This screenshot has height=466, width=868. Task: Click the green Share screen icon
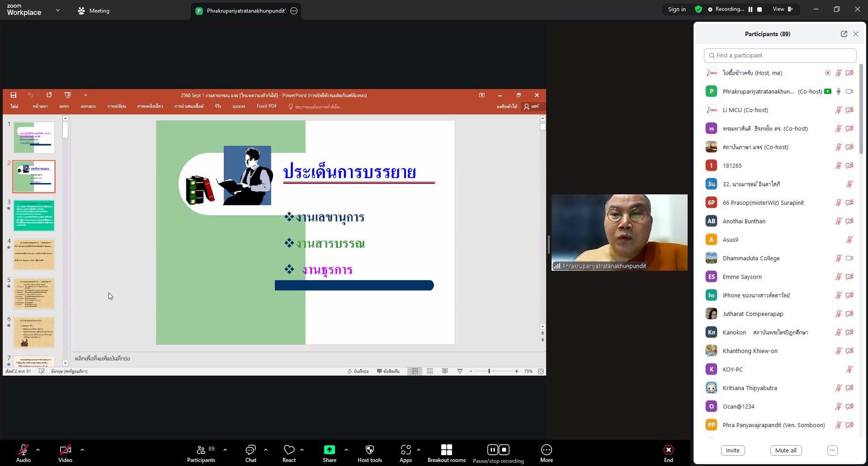coord(329,450)
